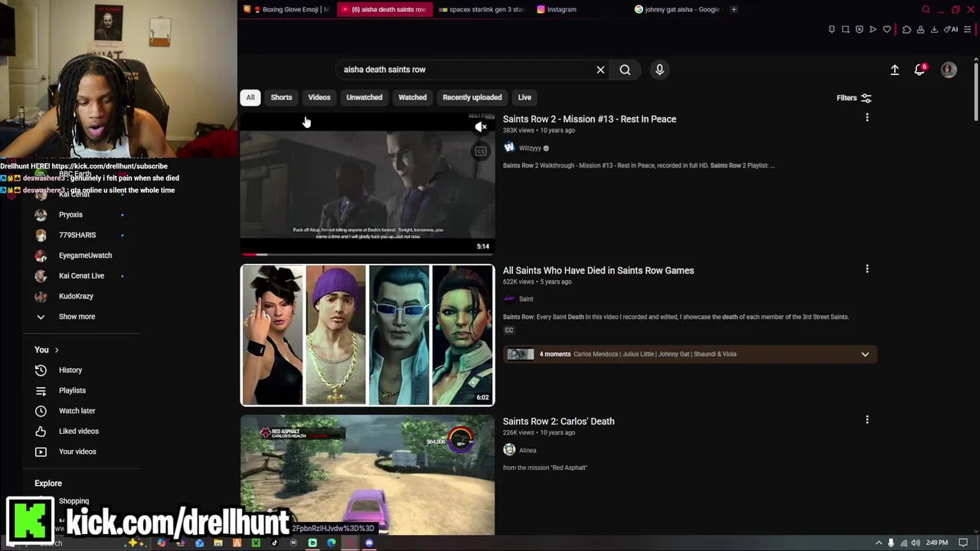980x551 pixels.
Task: Switch to Boxing Glove Emoji browser tab
Action: coord(287,9)
